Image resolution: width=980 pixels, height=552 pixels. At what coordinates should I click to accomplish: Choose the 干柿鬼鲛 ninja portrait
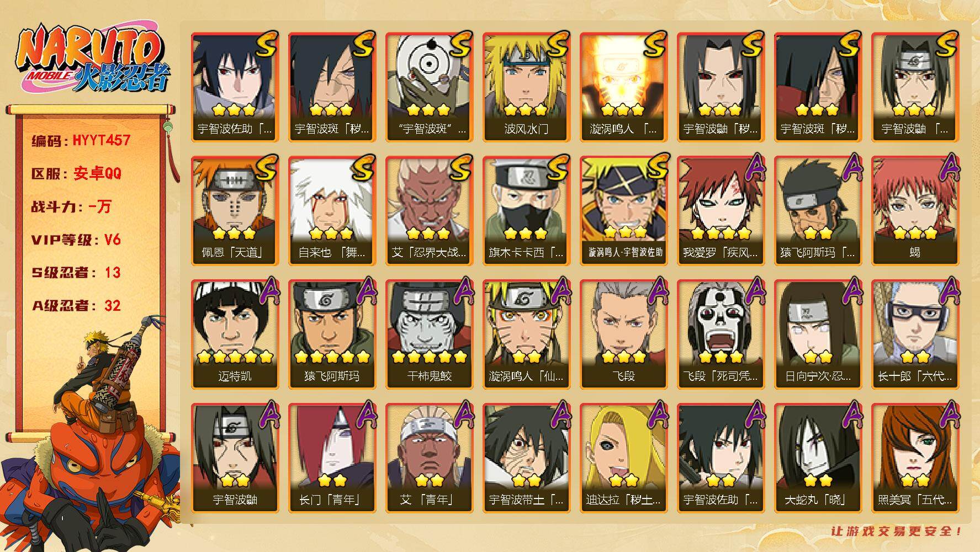coord(429,335)
